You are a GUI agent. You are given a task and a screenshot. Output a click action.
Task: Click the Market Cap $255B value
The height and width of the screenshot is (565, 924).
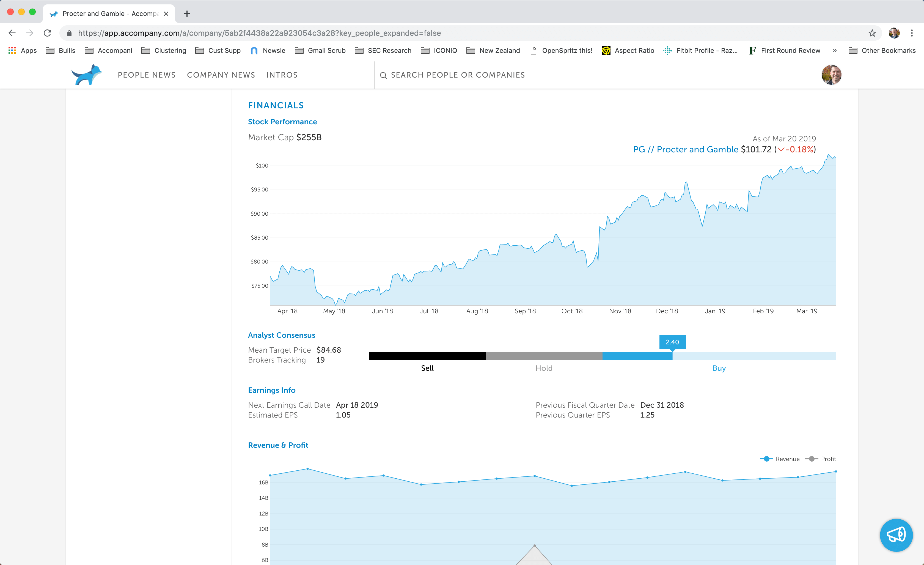pyautogui.click(x=309, y=137)
